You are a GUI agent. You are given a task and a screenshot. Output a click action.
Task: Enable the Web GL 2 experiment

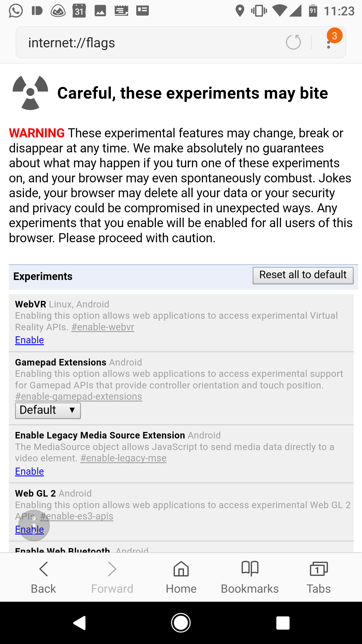(x=29, y=530)
